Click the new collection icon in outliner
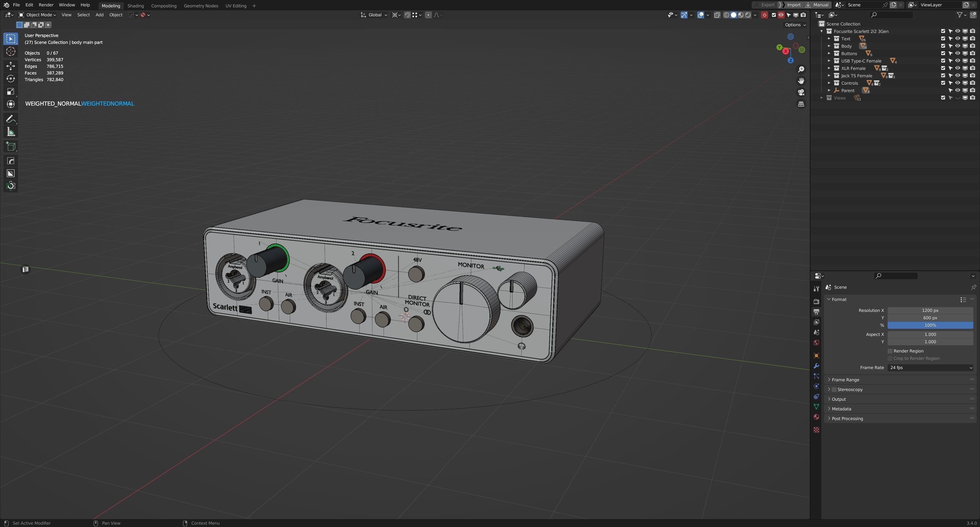Viewport: 980px width, 527px height. pos(973,15)
